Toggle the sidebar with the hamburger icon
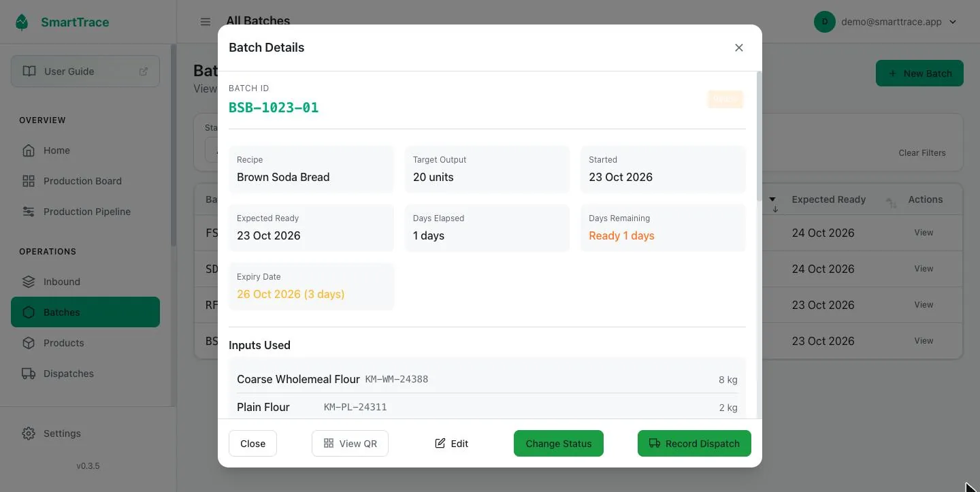The height and width of the screenshot is (492, 980). (205, 22)
